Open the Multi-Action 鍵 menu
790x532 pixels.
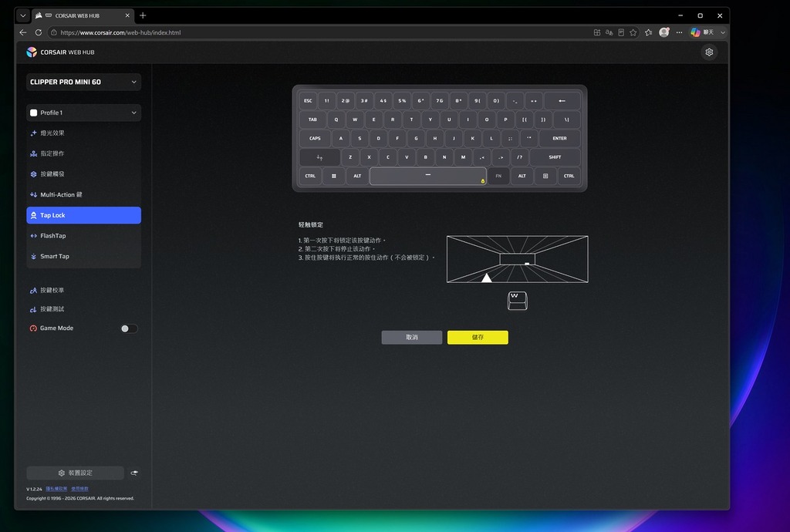83,195
